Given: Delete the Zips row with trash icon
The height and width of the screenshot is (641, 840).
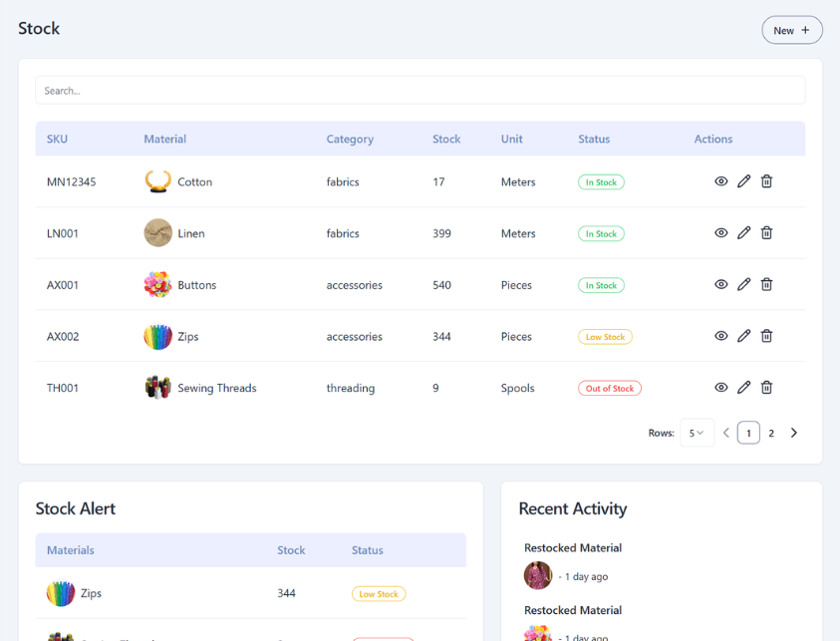Looking at the screenshot, I should pyautogui.click(x=766, y=336).
